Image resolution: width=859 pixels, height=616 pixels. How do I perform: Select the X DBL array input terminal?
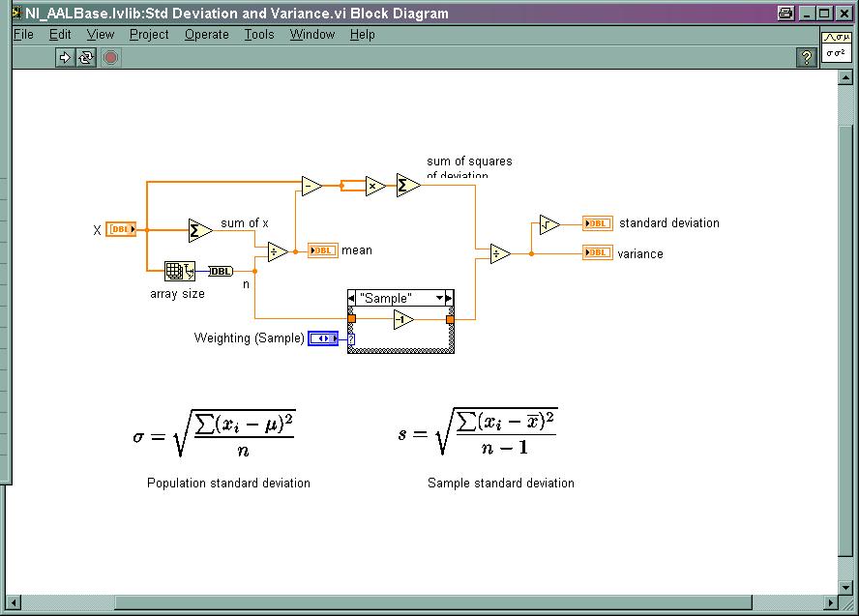coord(121,229)
